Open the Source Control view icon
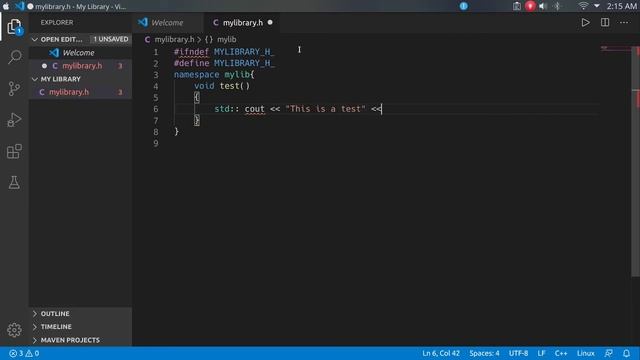The width and height of the screenshot is (640, 360). point(14,88)
